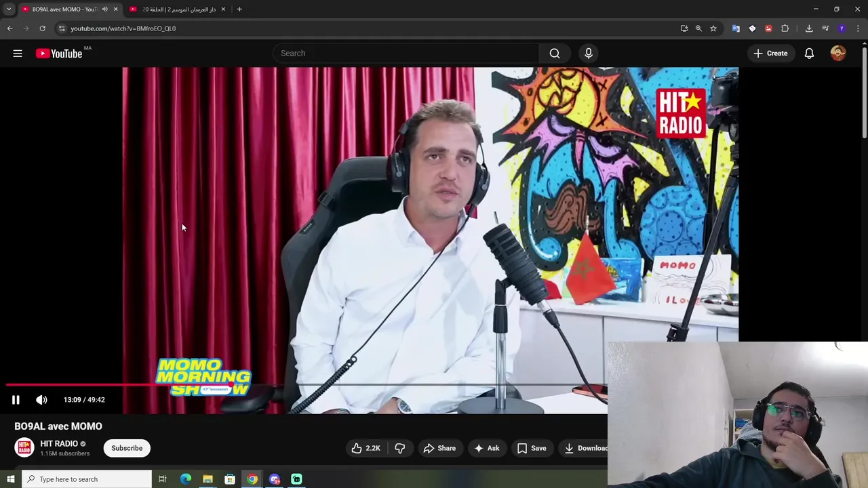Close the second browser tab

click(x=223, y=9)
